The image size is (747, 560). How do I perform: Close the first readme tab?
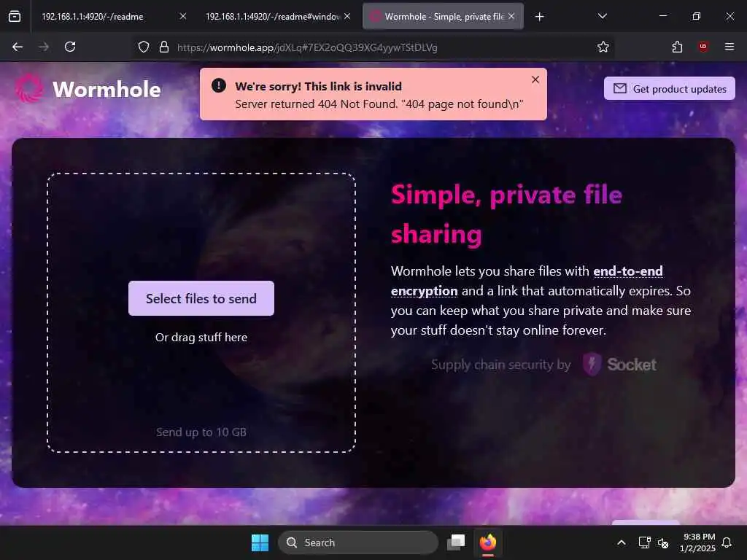[x=183, y=16]
